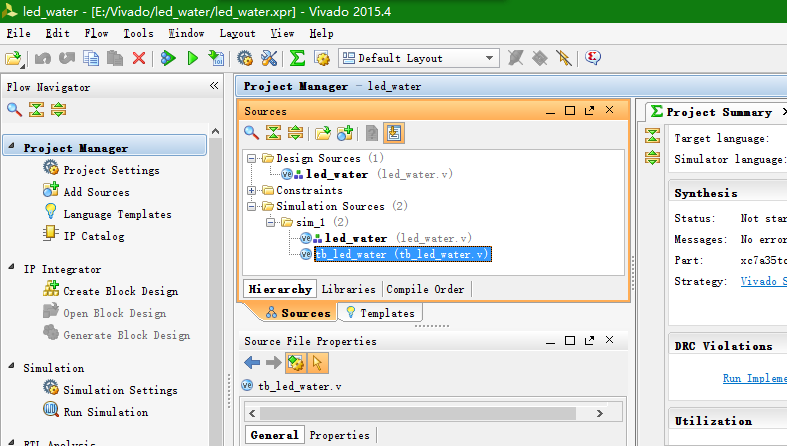Open Language Templates

pyautogui.click(x=117, y=214)
